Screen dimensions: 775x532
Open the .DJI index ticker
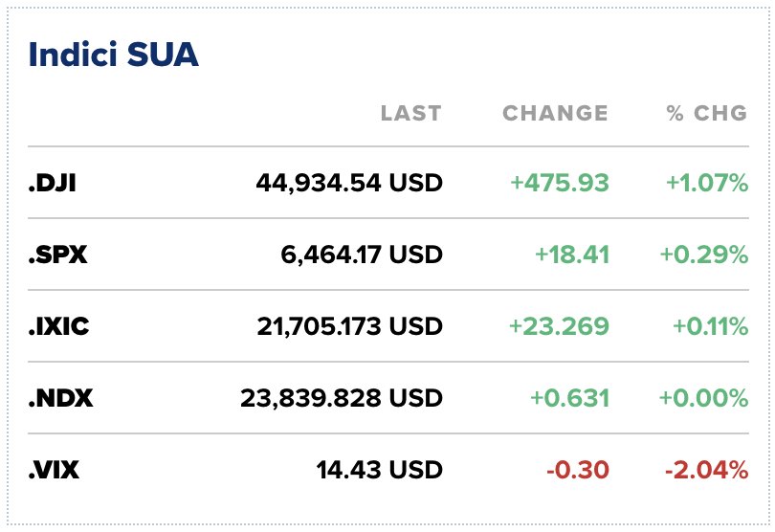52,182
